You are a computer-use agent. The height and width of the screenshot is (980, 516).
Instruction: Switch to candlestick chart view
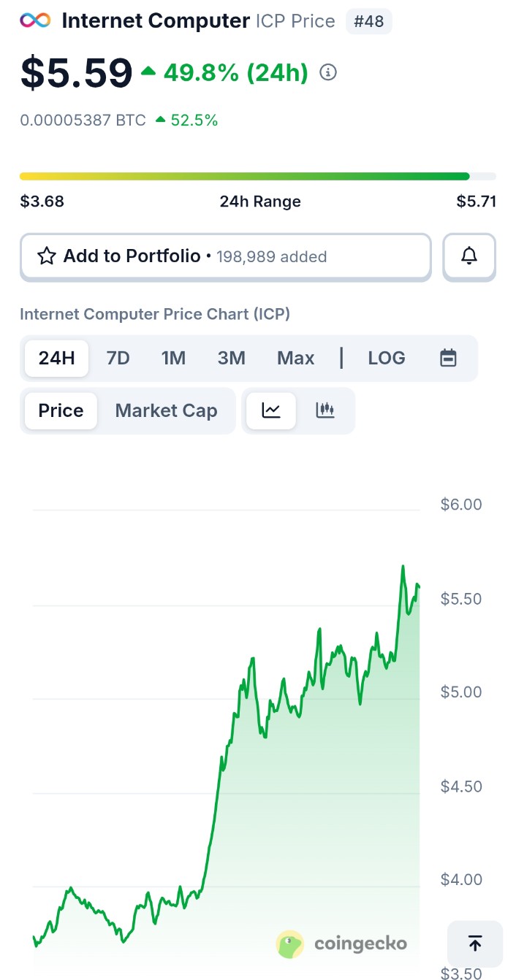(x=325, y=410)
